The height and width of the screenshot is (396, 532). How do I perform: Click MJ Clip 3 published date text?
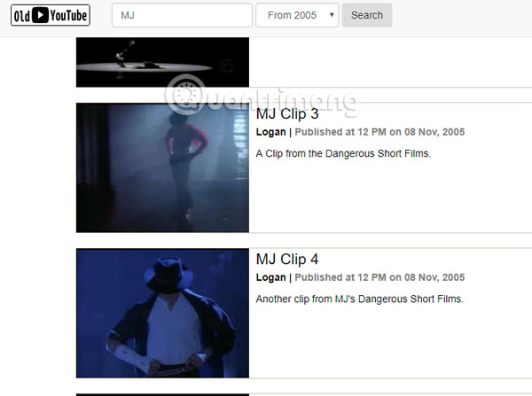[x=379, y=132]
